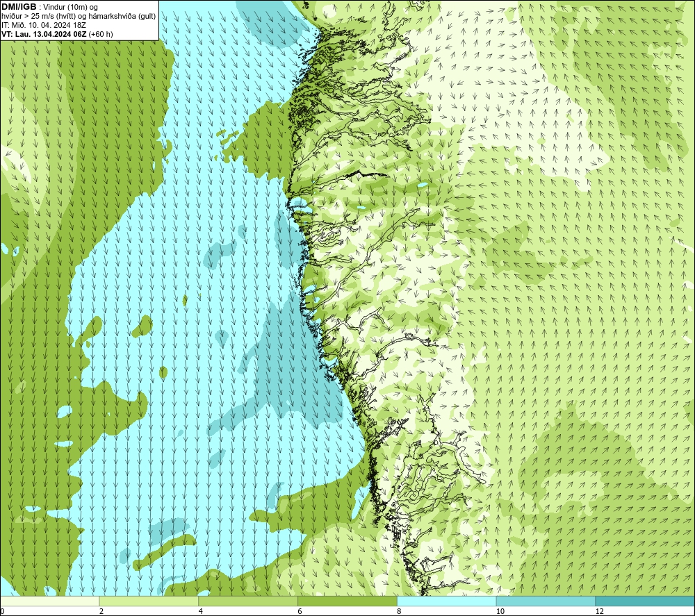Screen dimensions: 695x616
Task: Click the '10' label on the wind scale
Action: pos(500,611)
